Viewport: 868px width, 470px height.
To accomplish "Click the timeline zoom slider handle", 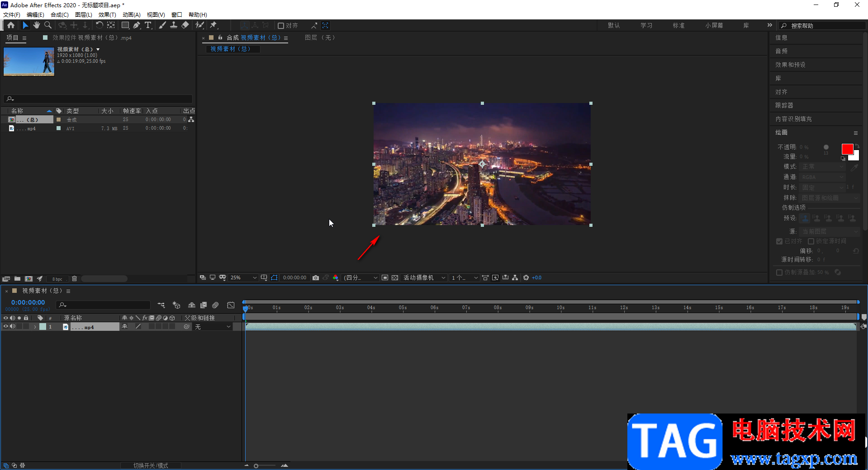I will coord(256,465).
